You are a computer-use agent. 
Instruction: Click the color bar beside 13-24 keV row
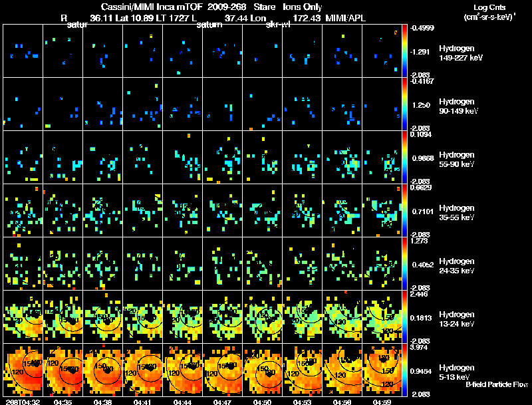(404, 317)
